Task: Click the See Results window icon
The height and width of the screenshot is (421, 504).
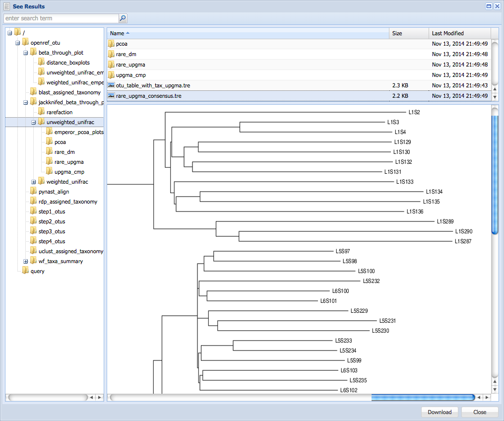Action: click(7, 6)
